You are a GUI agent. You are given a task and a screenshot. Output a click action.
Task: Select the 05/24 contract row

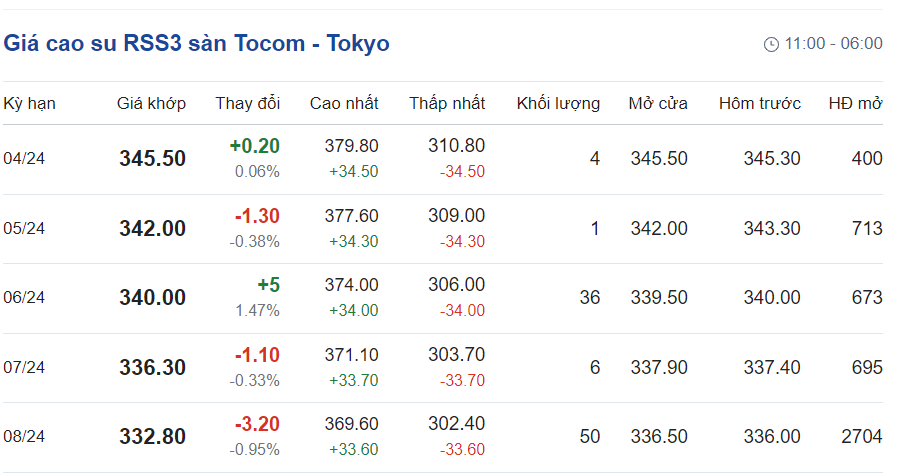24,229
